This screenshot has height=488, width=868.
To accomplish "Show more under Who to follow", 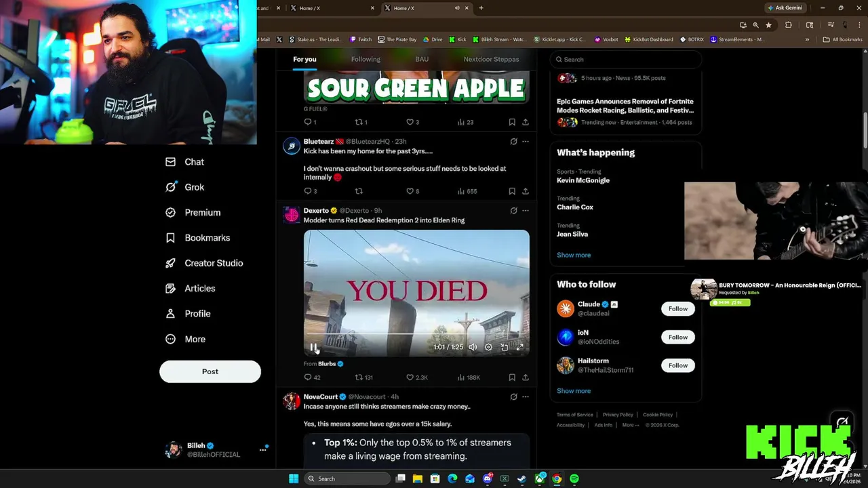I will click(x=574, y=390).
